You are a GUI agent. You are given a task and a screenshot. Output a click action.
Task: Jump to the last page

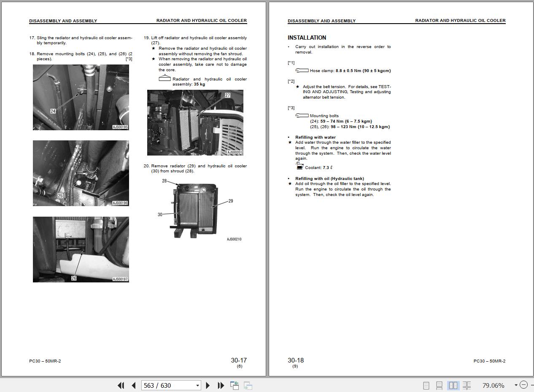(221, 385)
